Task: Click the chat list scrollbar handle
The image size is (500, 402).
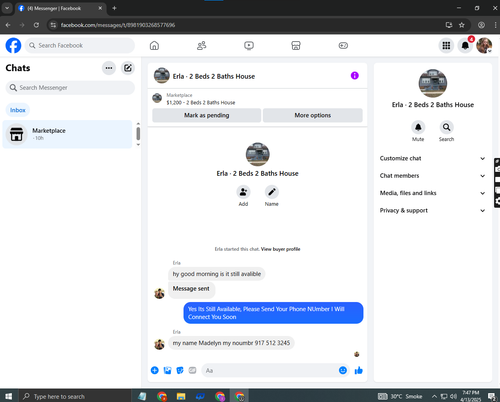Action: click(x=138, y=134)
